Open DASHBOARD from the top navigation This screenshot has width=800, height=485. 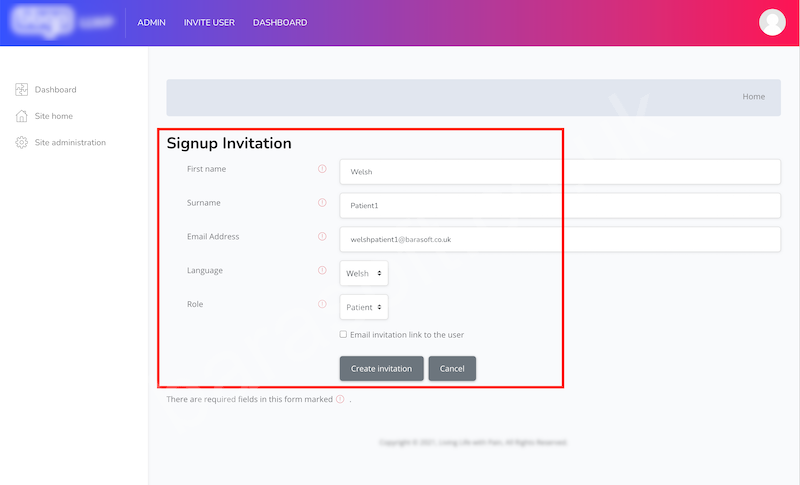tap(280, 22)
